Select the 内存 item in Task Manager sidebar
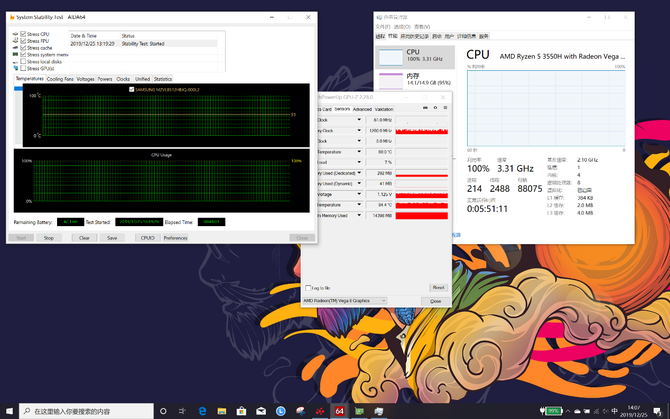Screen dimensions: 670x419 414,80
